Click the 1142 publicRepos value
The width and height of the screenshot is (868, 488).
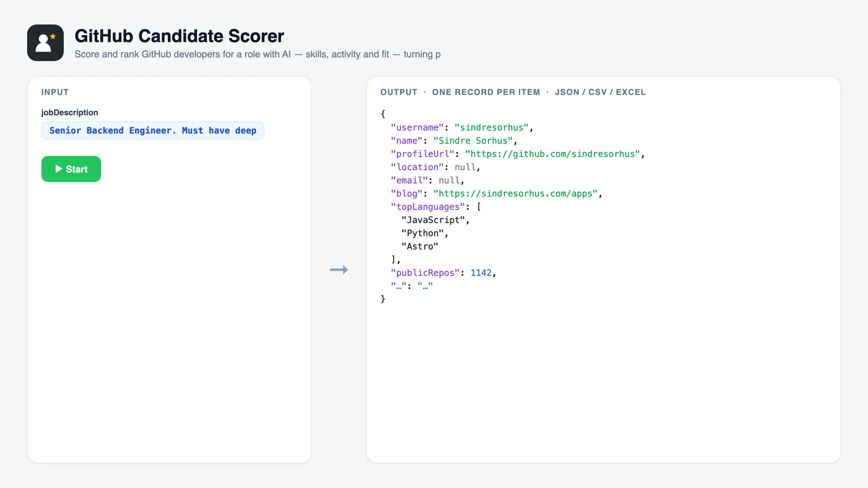tap(481, 273)
